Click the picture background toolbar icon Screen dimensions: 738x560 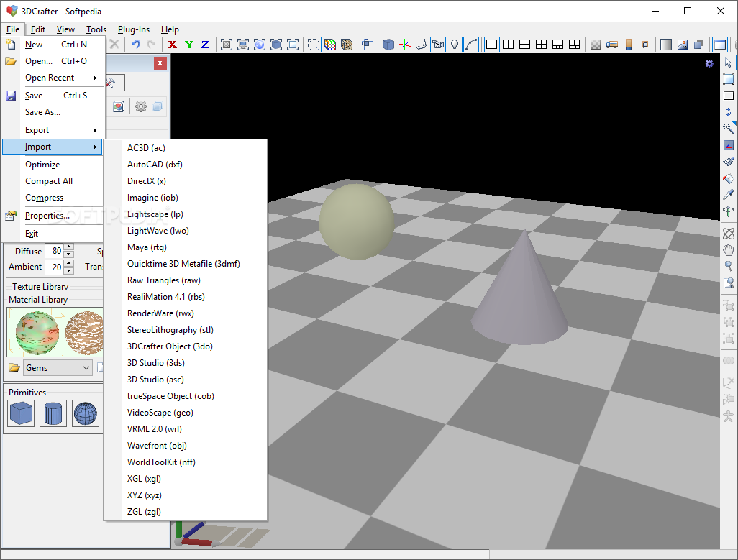click(683, 44)
